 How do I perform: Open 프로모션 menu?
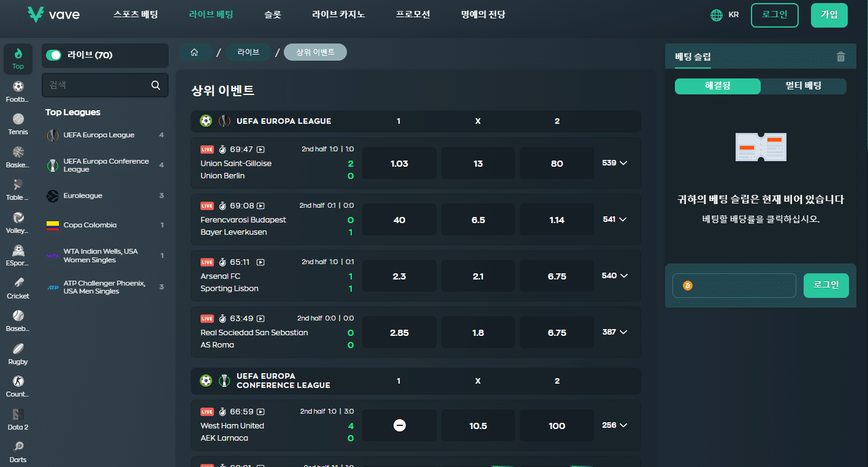pyautogui.click(x=413, y=14)
